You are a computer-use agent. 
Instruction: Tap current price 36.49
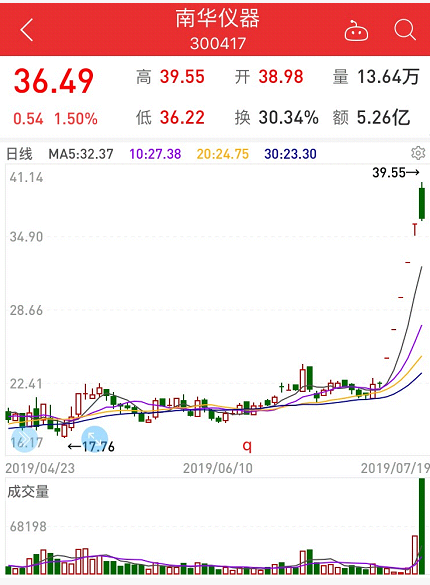point(54,81)
